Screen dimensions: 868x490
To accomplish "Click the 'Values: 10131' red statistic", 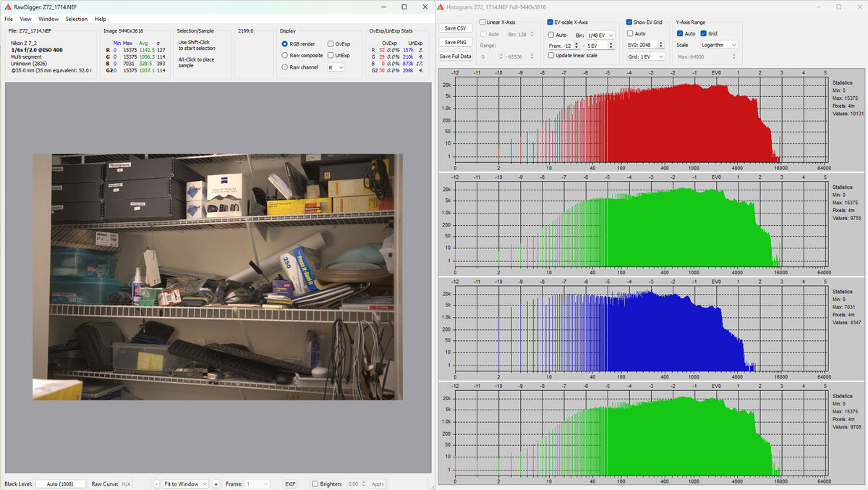I will 846,113.
